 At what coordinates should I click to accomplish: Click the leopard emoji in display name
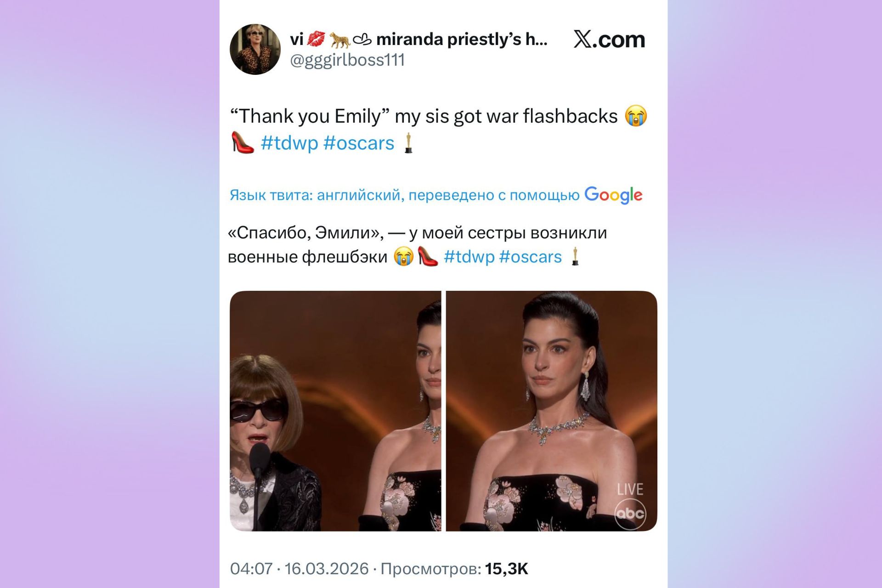coord(339,40)
